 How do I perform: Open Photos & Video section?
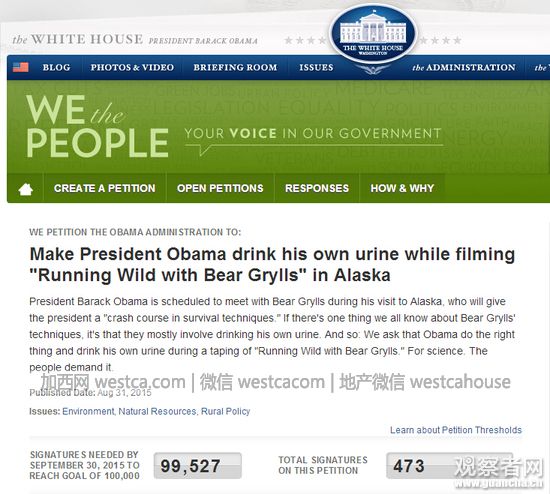coord(132,67)
